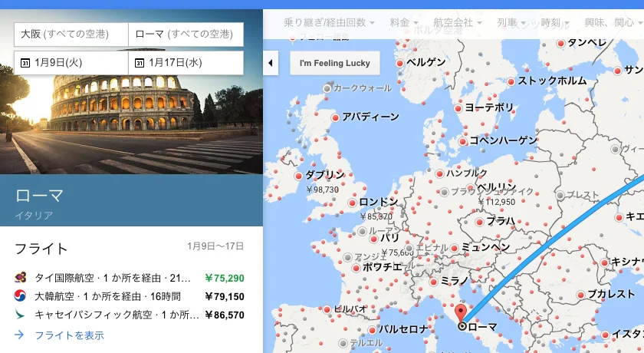Open the 料金 price filter dropdown

click(x=404, y=23)
